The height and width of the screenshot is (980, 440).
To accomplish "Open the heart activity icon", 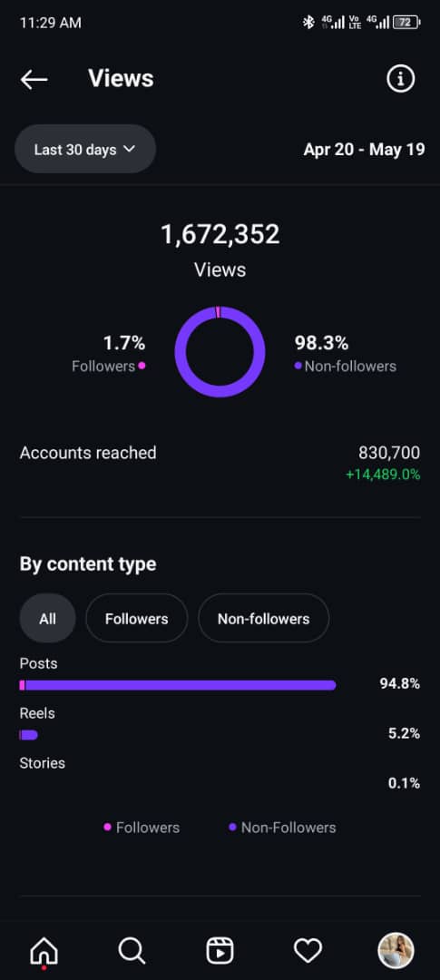I will [x=308, y=951].
